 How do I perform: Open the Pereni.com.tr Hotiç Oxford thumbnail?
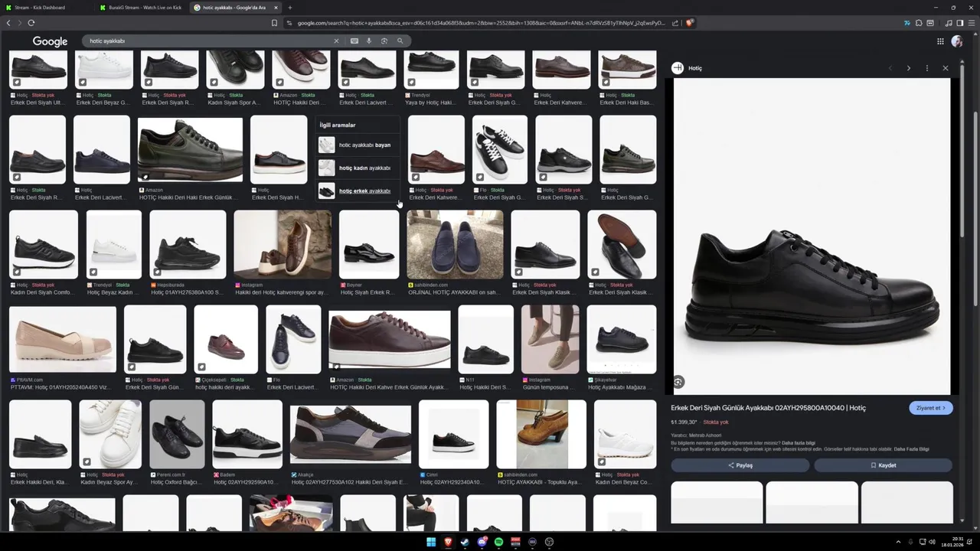177,434
